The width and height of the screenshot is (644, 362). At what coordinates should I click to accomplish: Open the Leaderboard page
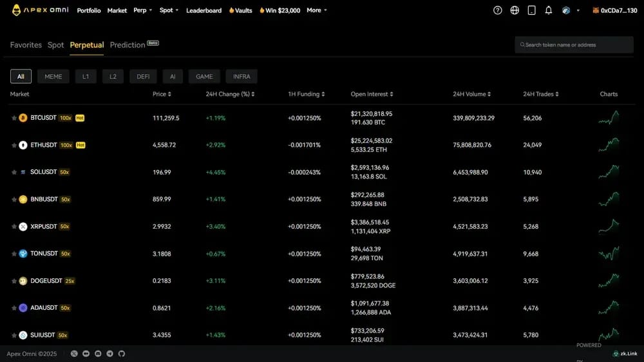[204, 10]
